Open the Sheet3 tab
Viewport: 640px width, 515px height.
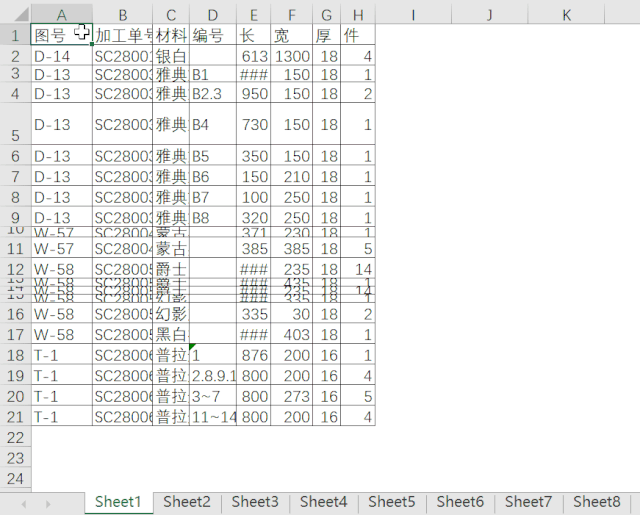click(x=255, y=502)
